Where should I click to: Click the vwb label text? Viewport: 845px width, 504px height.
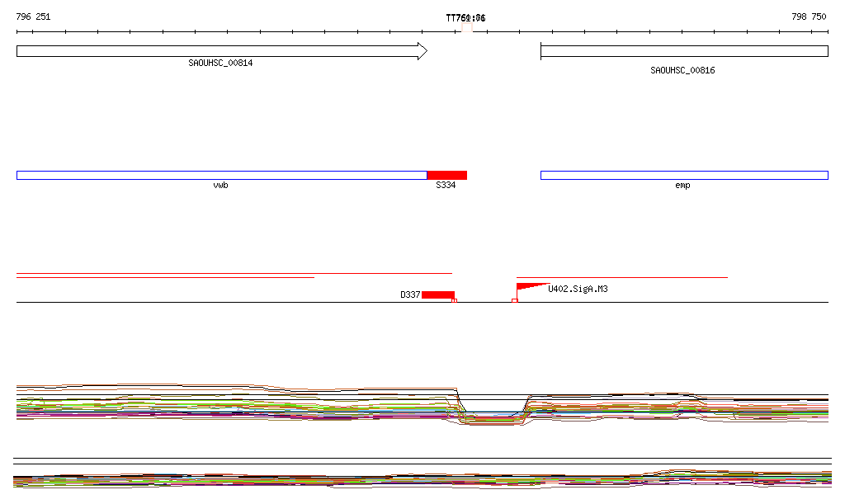point(220,186)
